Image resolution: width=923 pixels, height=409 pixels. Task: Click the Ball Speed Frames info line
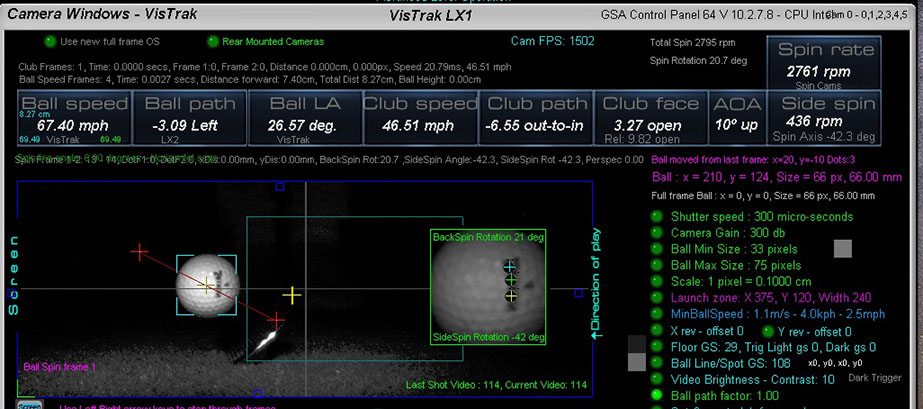click(250, 79)
